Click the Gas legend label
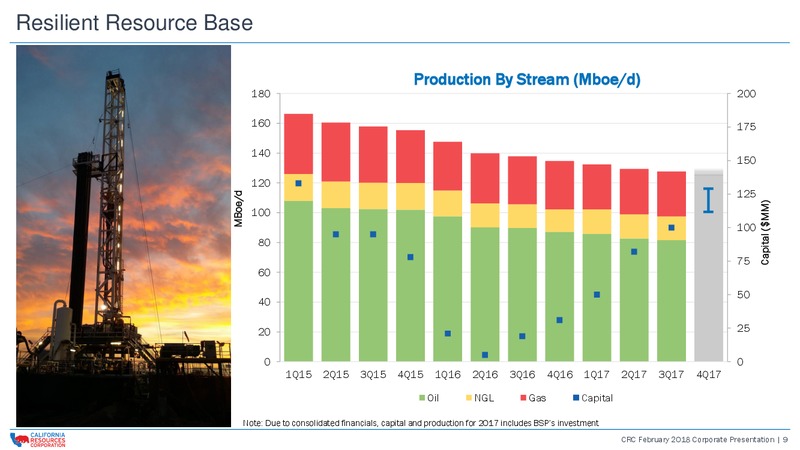Screen dimensions: 800x450 (x=537, y=398)
